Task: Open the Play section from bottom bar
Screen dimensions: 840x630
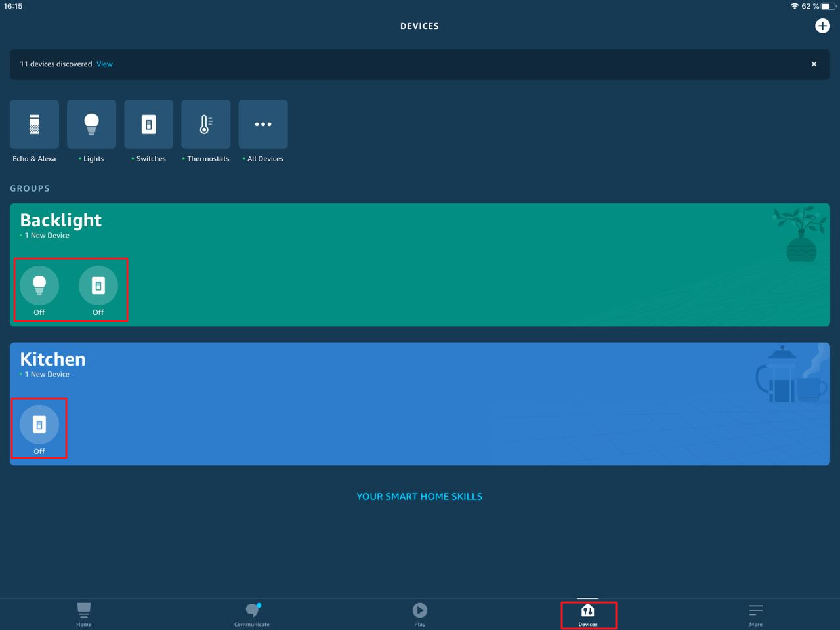Action: [419, 612]
